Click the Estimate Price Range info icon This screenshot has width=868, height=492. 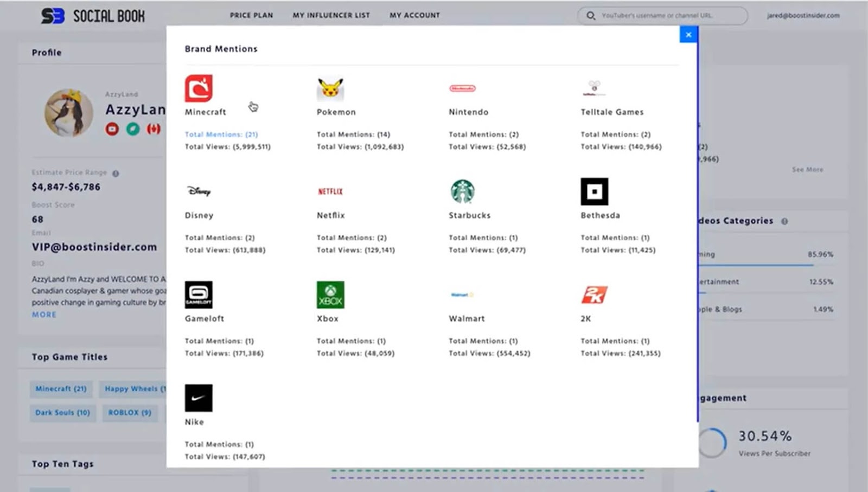116,174
